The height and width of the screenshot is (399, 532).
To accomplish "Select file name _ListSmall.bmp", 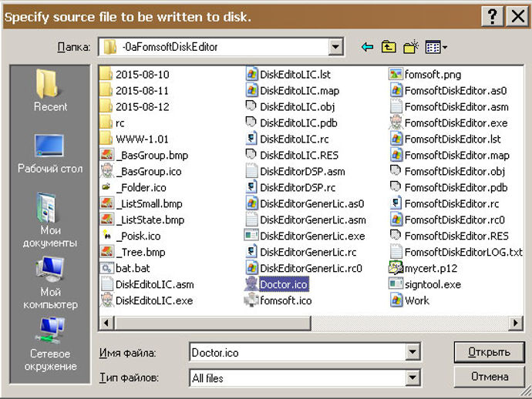I will 150,204.
